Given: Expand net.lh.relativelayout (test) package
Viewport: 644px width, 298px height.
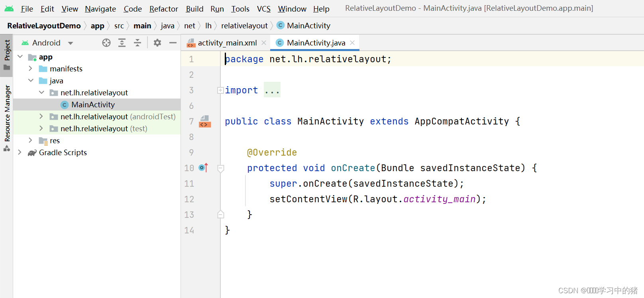Looking at the screenshot, I should pos(41,128).
